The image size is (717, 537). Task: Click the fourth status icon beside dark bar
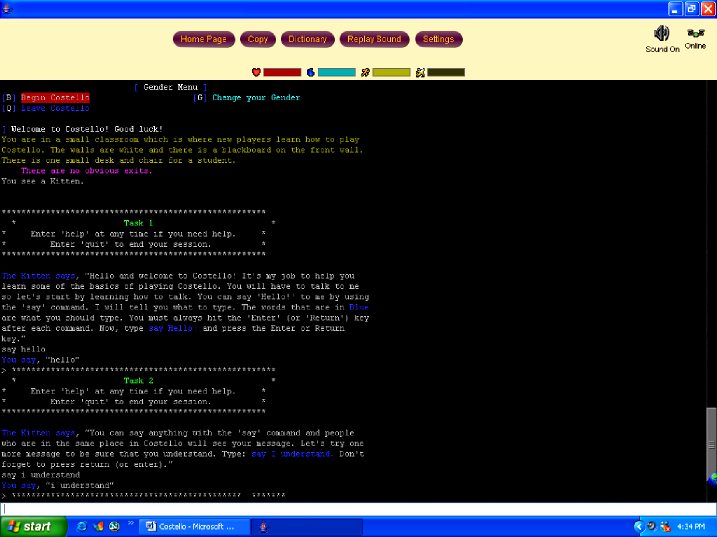420,72
